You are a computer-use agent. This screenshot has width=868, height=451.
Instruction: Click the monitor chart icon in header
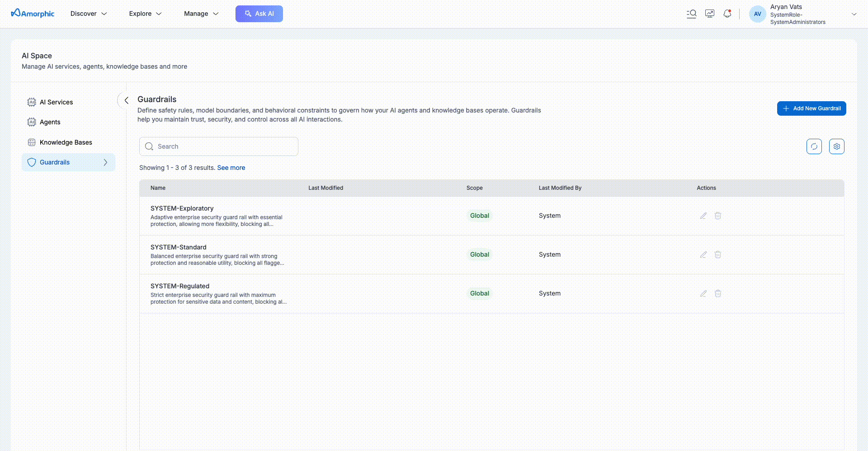(709, 14)
